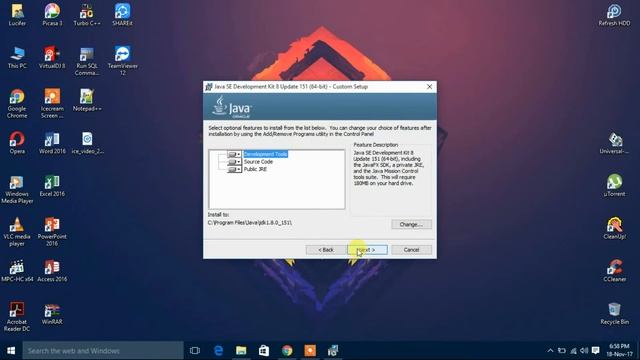Launch Microsoft Edge from taskbar

(218, 351)
